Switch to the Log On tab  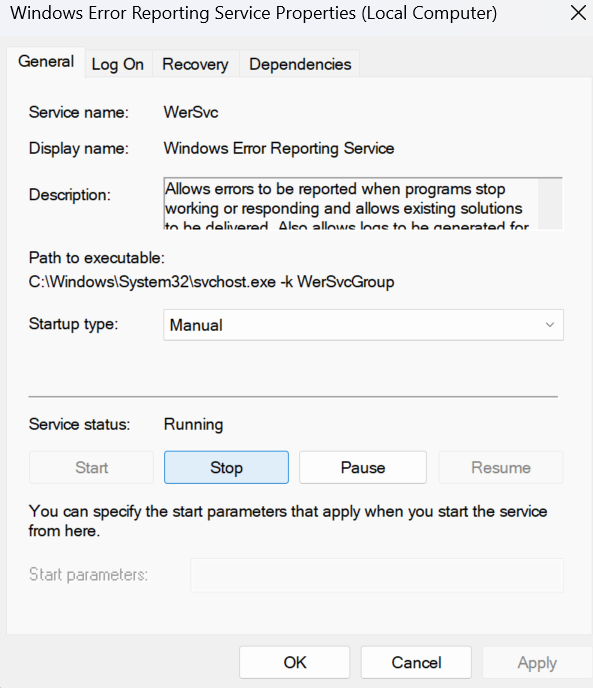[118, 64]
